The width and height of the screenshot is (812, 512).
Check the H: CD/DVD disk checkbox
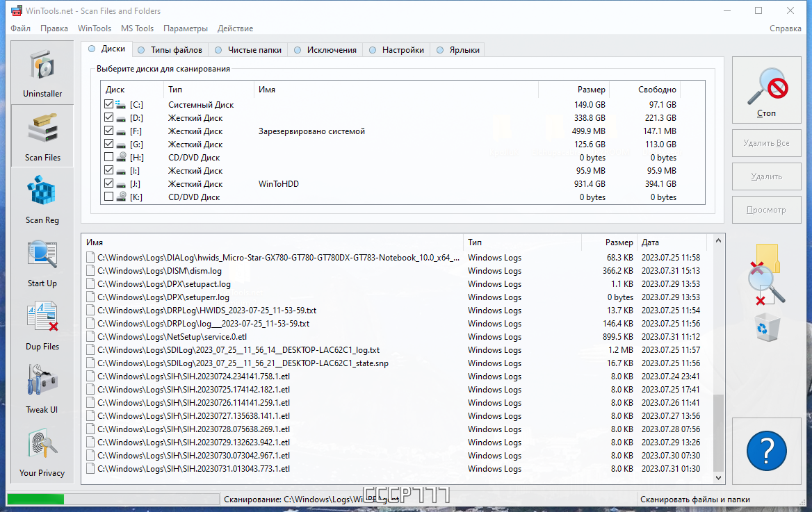[x=108, y=157]
